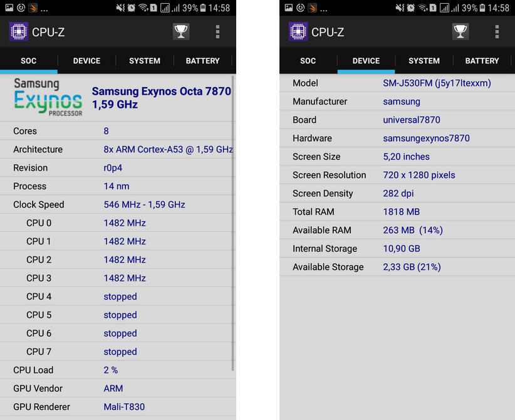Image resolution: width=515 pixels, height=420 pixels.
Task: Tap the overflow menu on the right screen
Action: point(497,31)
